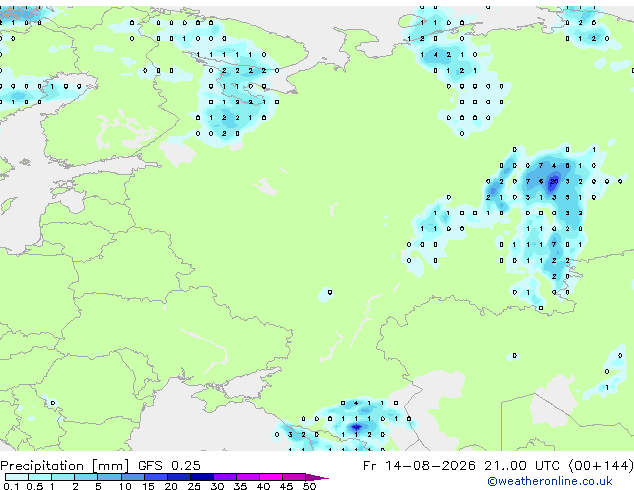
Task: Select the "45" legend tick label
Action: pyautogui.click(x=286, y=486)
